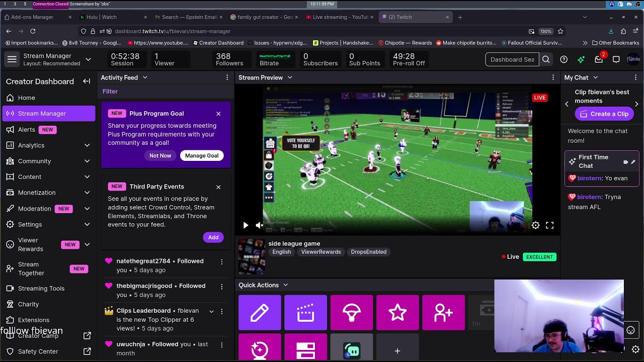
Task: Open the Activity Feed three-dot menu
Action: (x=227, y=77)
